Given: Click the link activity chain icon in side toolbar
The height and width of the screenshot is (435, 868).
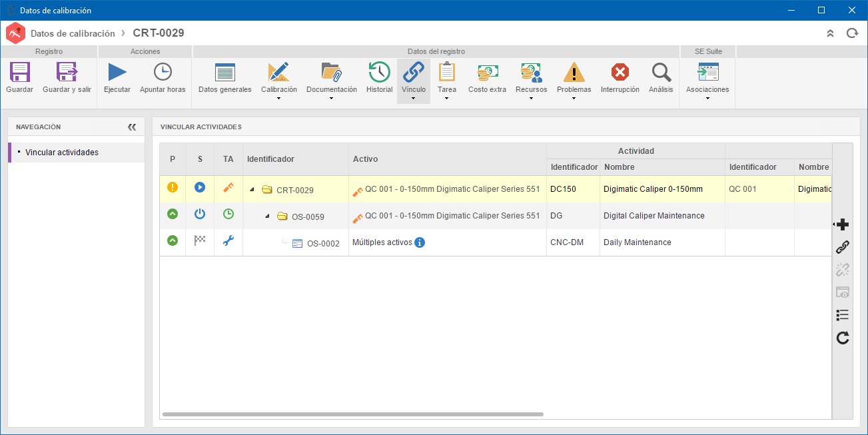Looking at the screenshot, I should [843, 247].
